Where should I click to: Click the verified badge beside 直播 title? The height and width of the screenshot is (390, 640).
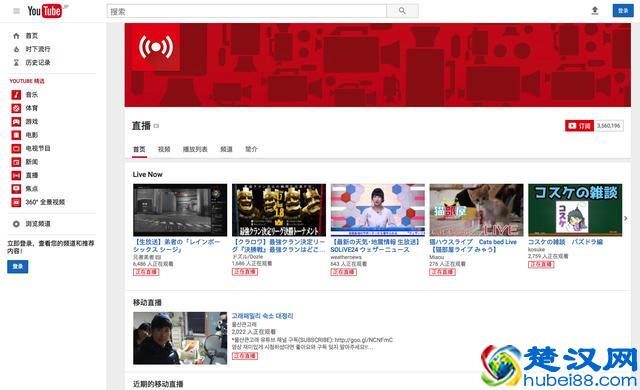(156, 126)
